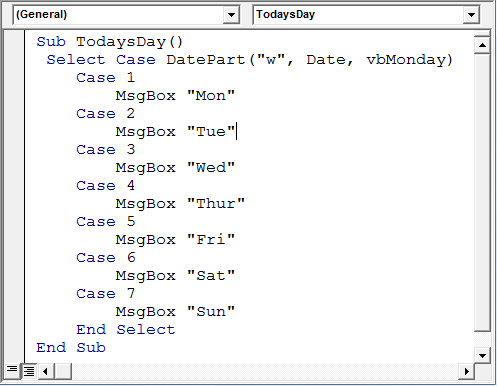Switch to Full Module View icon
Image resolution: width=497 pixels, height=386 pixels.
pos(29,371)
